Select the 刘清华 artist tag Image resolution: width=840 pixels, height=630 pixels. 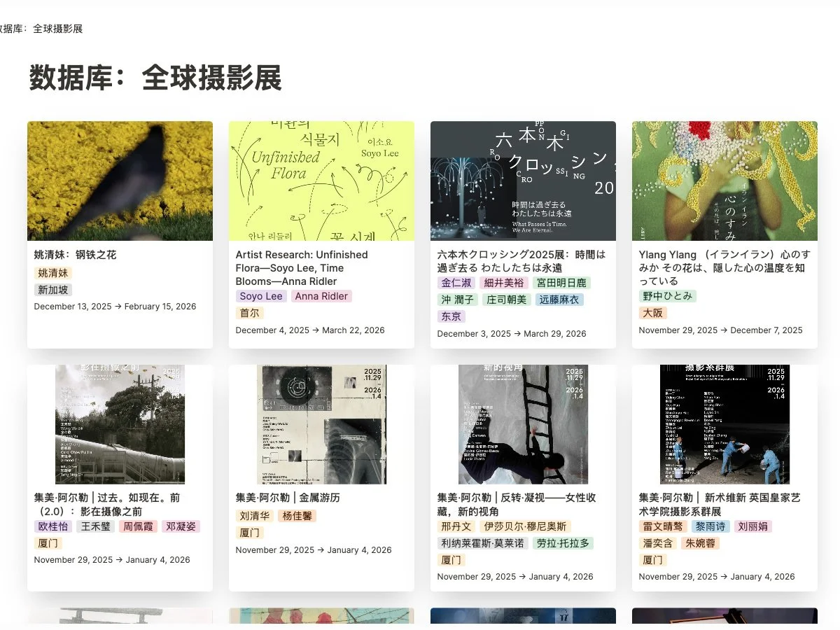click(x=255, y=517)
